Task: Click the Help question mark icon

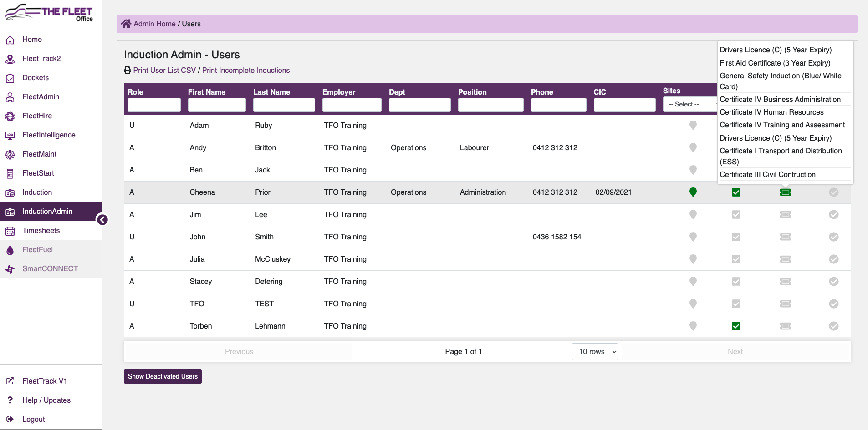Action: [x=10, y=400]
